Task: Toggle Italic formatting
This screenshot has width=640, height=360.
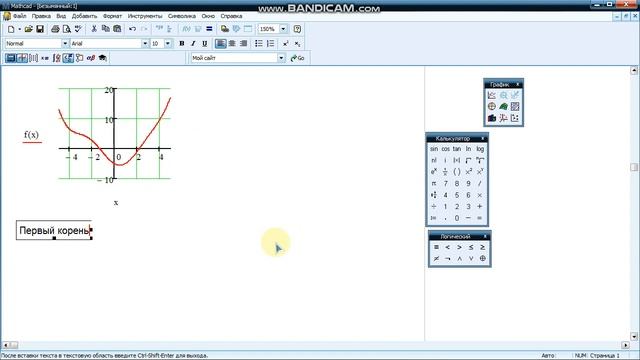Action: (x=193, y=43)
